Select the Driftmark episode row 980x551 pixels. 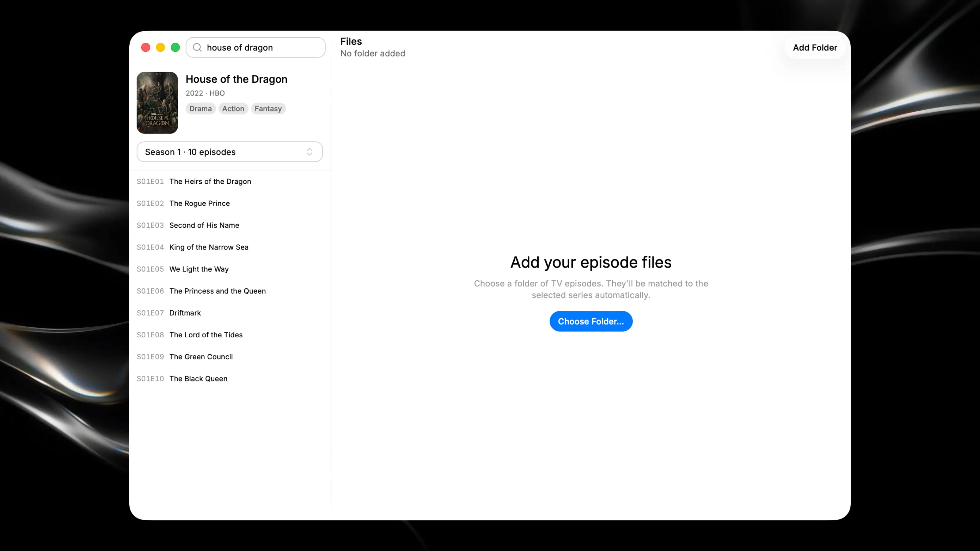point(230,313)
